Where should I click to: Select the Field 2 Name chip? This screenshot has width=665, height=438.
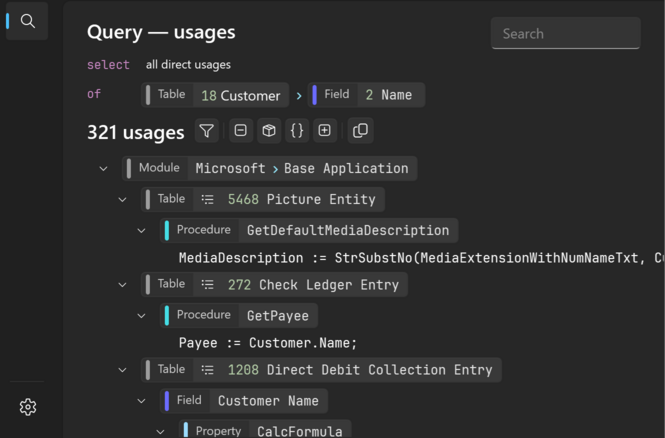pyautogui.click(x=366, y=95)
